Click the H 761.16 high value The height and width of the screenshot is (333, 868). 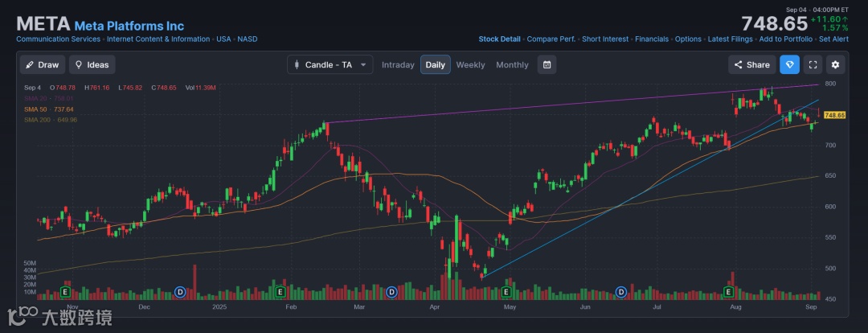click(x=97, y=88)
